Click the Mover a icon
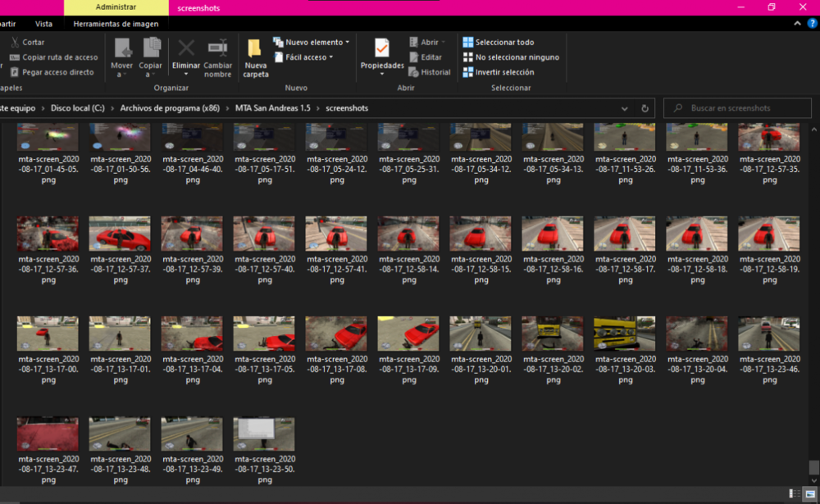 pyautogui.click(x=123, y=48)
